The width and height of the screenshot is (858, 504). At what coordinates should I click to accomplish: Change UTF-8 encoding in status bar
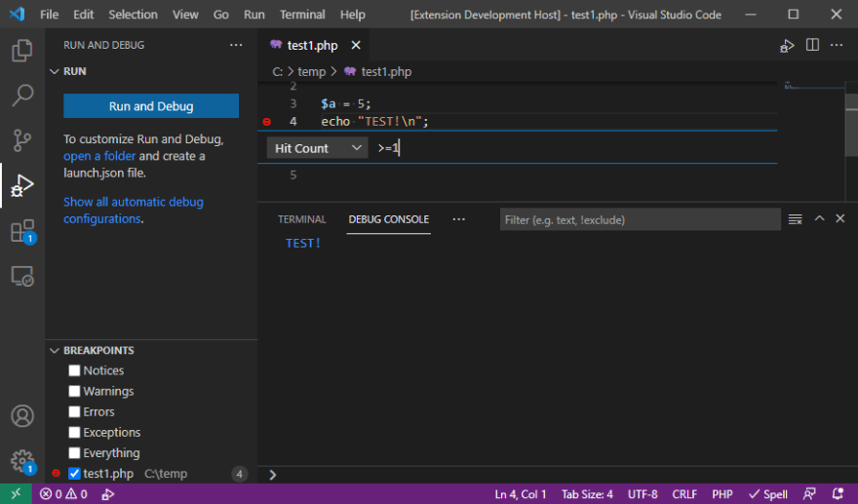(x=643, y=494)
